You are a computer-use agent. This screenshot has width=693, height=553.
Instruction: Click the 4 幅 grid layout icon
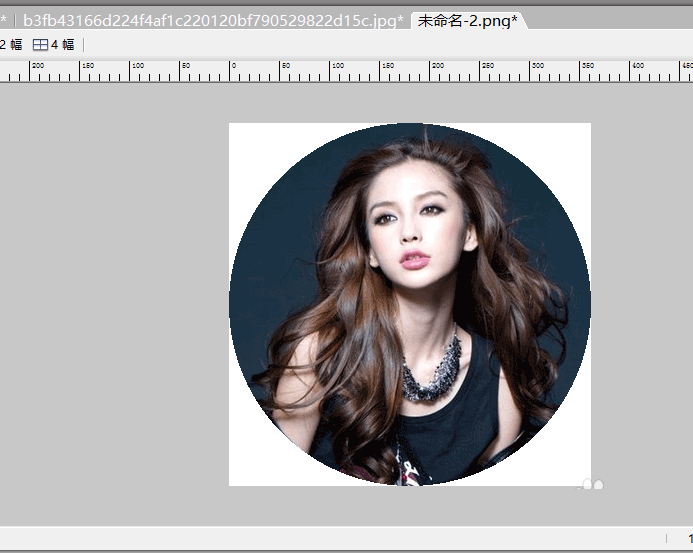pyautogui.click(x=40, y=45)
